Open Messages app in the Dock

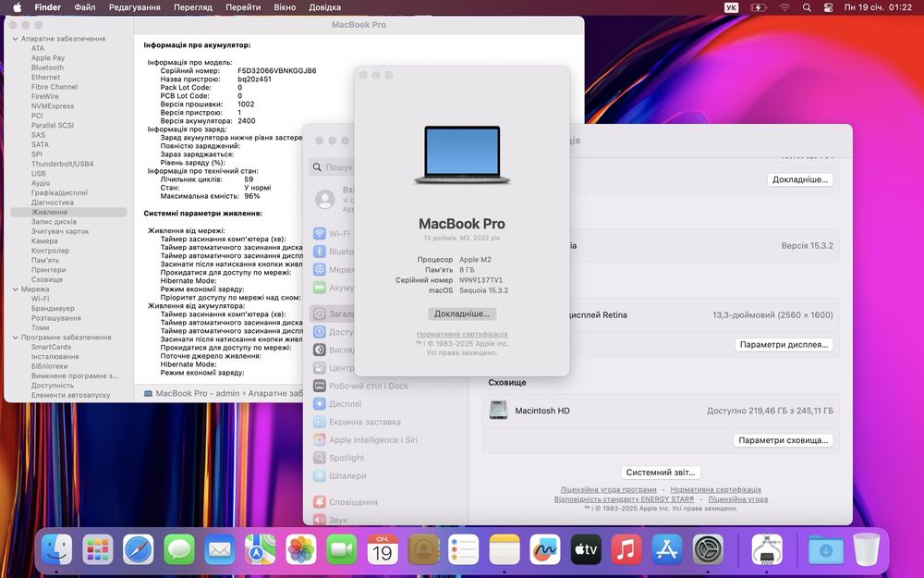(x=179, y=549)
